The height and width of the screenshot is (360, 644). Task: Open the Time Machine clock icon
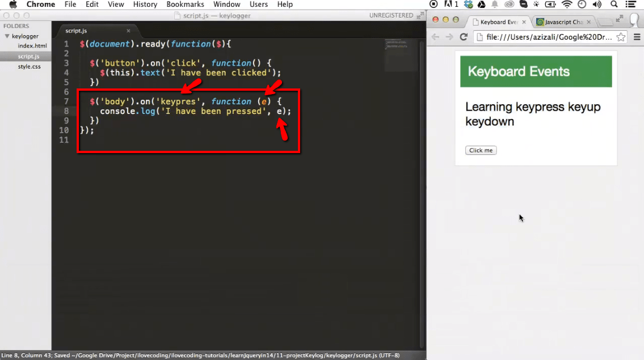tap(582, 4)
